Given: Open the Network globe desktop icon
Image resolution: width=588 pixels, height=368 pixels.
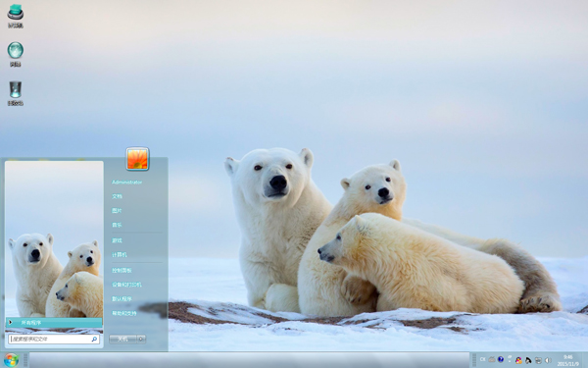Looking at the screenshot, I should [x=16, y=54].
